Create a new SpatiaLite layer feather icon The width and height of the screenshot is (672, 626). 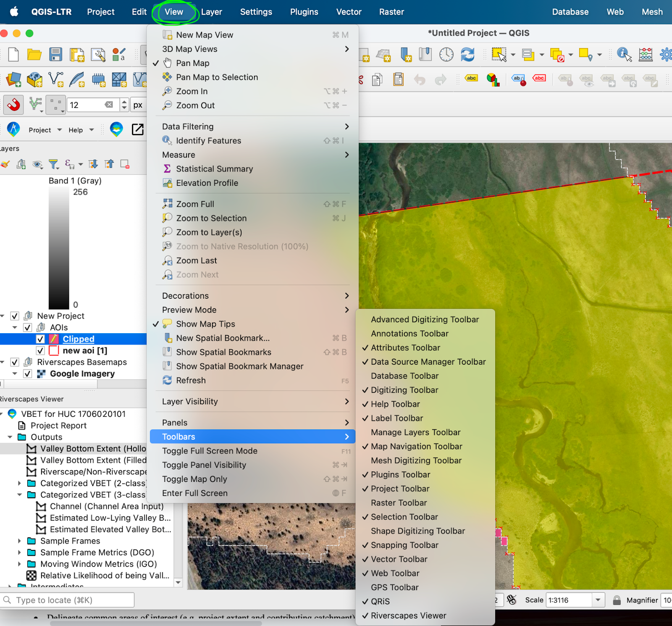[77, 79]
